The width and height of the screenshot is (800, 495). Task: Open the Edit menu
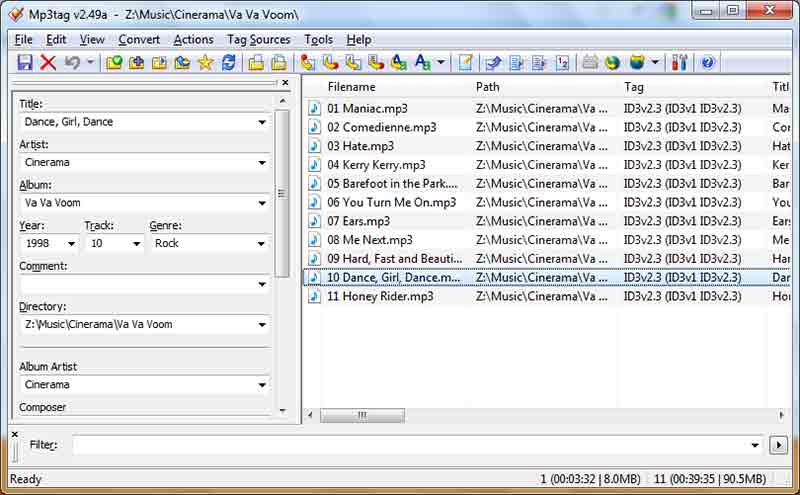click(x=56, y=39)
